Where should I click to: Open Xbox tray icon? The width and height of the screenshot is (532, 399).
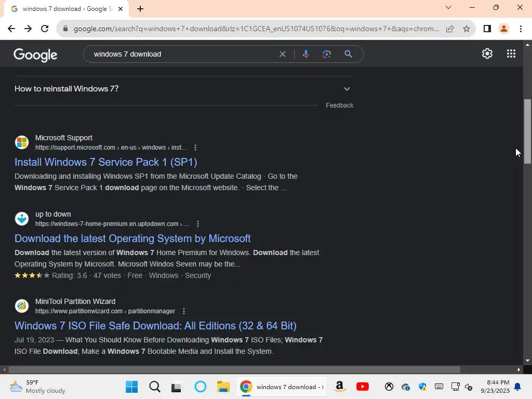tap(389, 387)
